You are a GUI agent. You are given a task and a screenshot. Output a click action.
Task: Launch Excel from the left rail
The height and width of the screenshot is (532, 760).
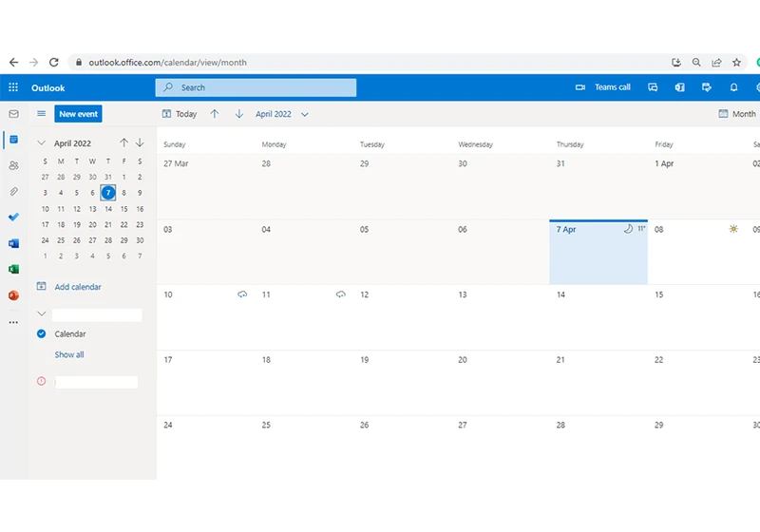pyautogui.click(x=13, y=269)
